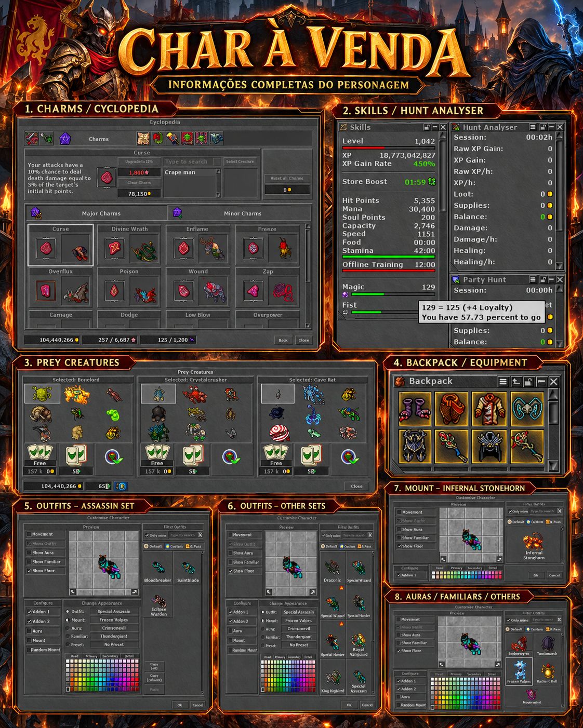Select the Poison charm rune
This screenshot has height=728, width=583.
[x=114, y=291]
